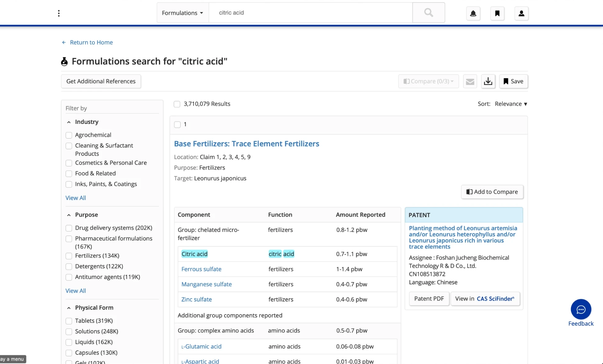Collapse the Purpose filter section
This screenshot has width=603, height=364.
(x=69, y=215)
